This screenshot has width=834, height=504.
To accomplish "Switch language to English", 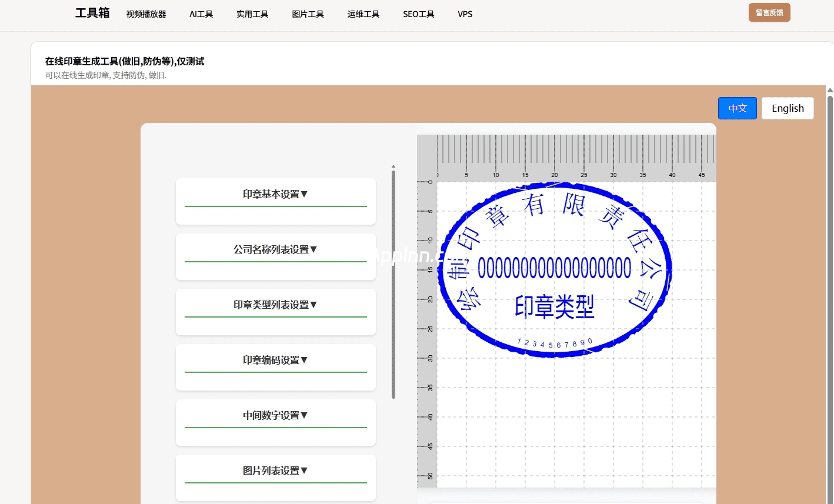I will 788,108.
